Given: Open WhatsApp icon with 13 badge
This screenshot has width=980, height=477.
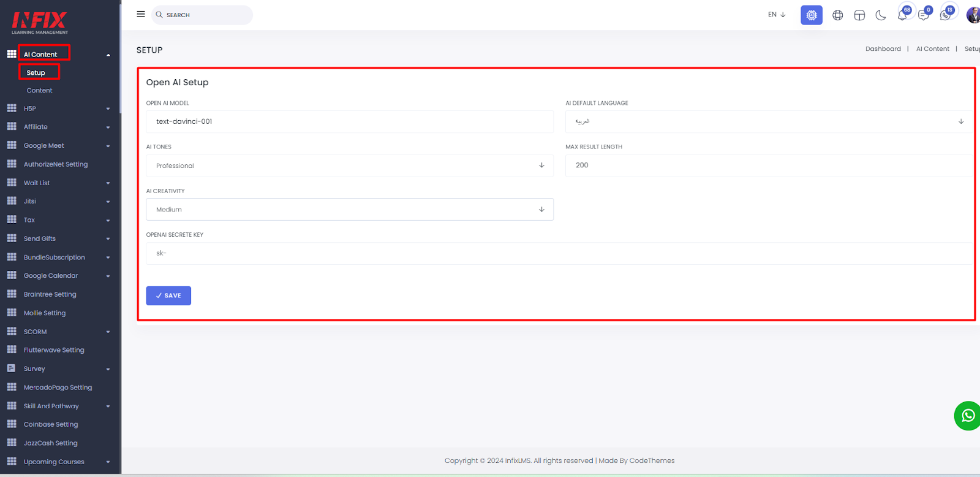Looking at the screenshot, I should click(946, 15).
